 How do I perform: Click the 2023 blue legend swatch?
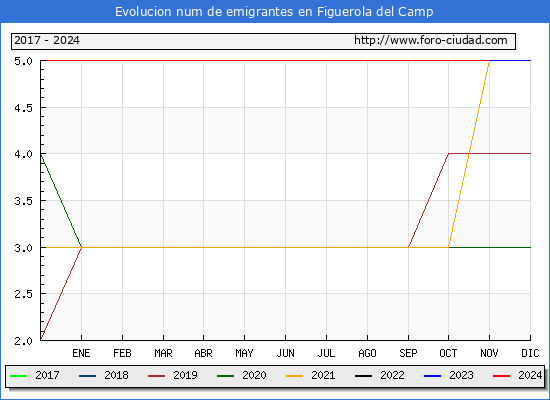(x=432, y=376)
